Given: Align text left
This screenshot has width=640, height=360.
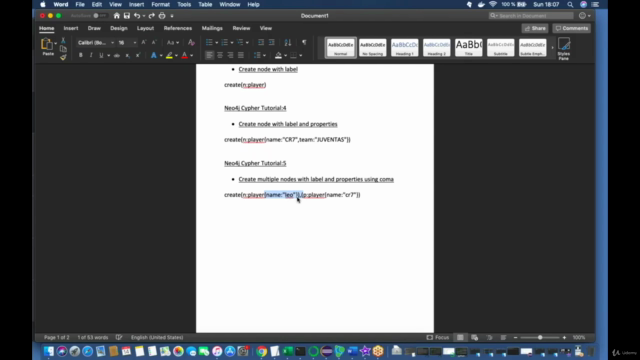Looking at the screenshot, I should [209, 55].
